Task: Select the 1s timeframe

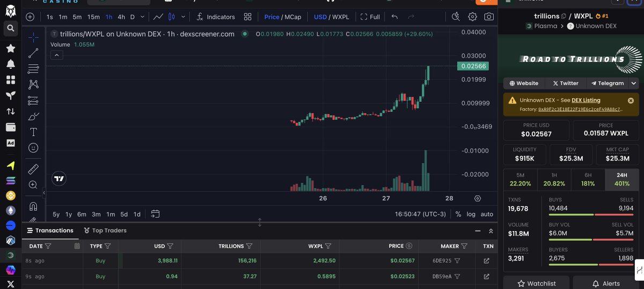Action: (49, 17)
